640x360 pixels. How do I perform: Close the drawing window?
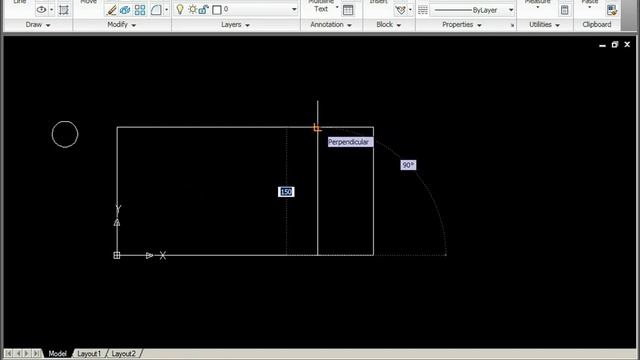click(x=627, y=44)
